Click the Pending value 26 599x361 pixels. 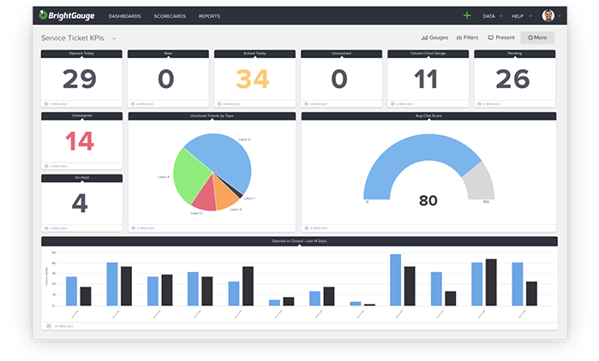click(513, 79)
